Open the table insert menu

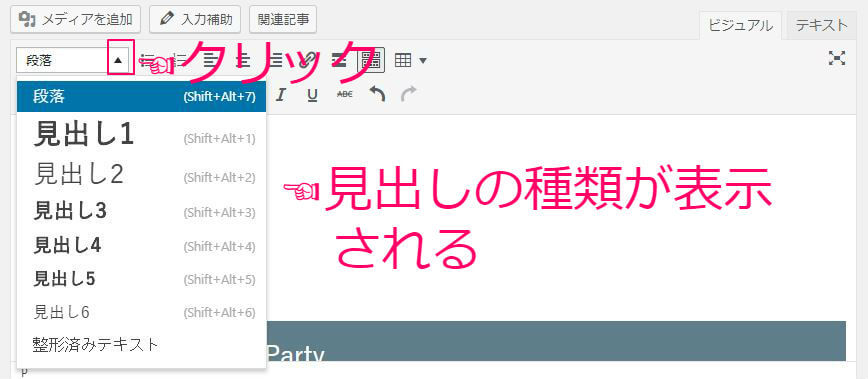[x=410, y=61]
